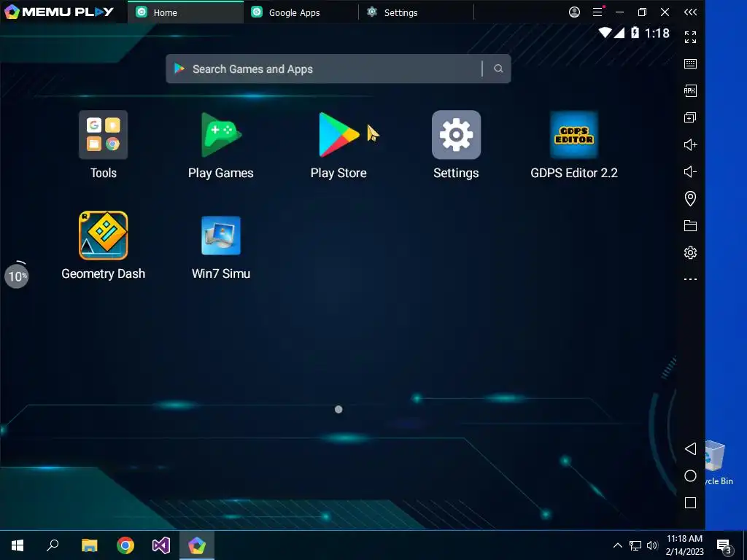Open Windows taskbar search
This screenshot has height=560, width=747.
click(x=53, y=545)
